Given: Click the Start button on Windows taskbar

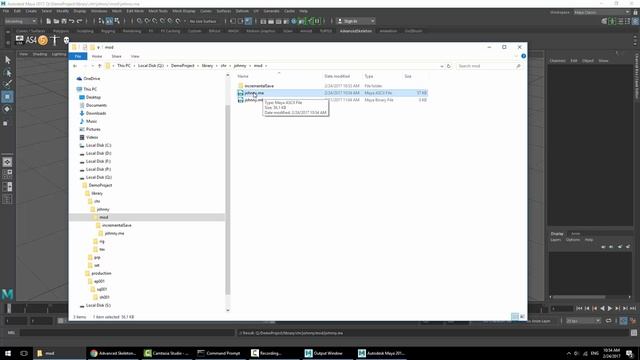Looking at the screenshot, I should (8, 353).
